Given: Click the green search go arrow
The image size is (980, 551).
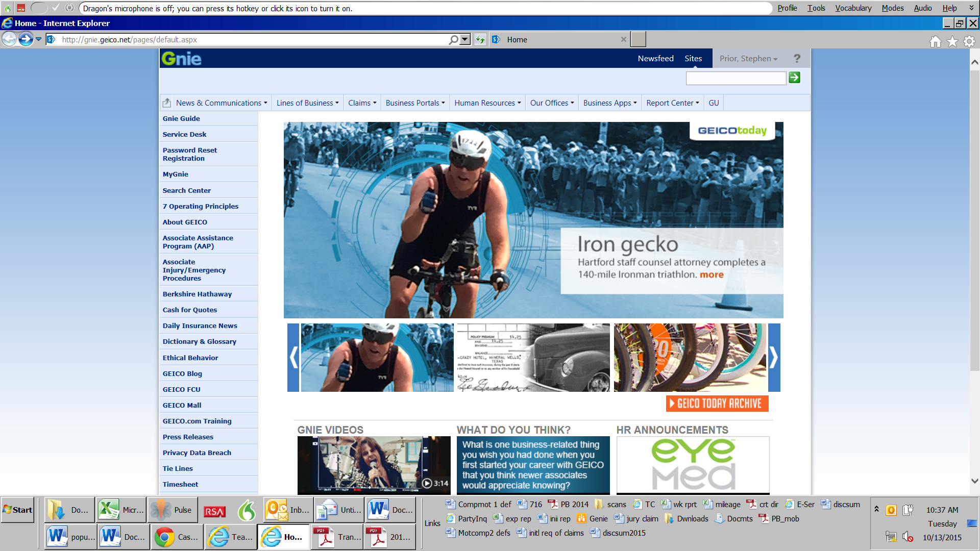Looking at the screenshot, I should click(x=794, y=78).
